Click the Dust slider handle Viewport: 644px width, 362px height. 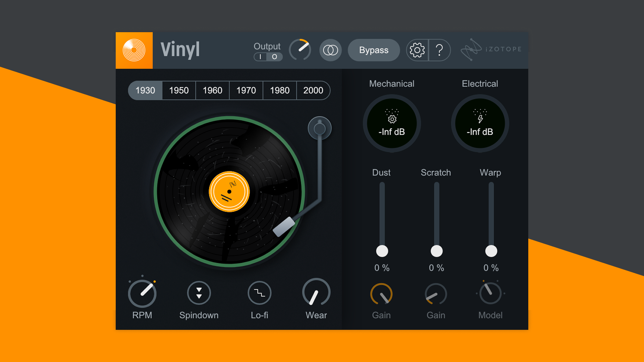point(382,251)
